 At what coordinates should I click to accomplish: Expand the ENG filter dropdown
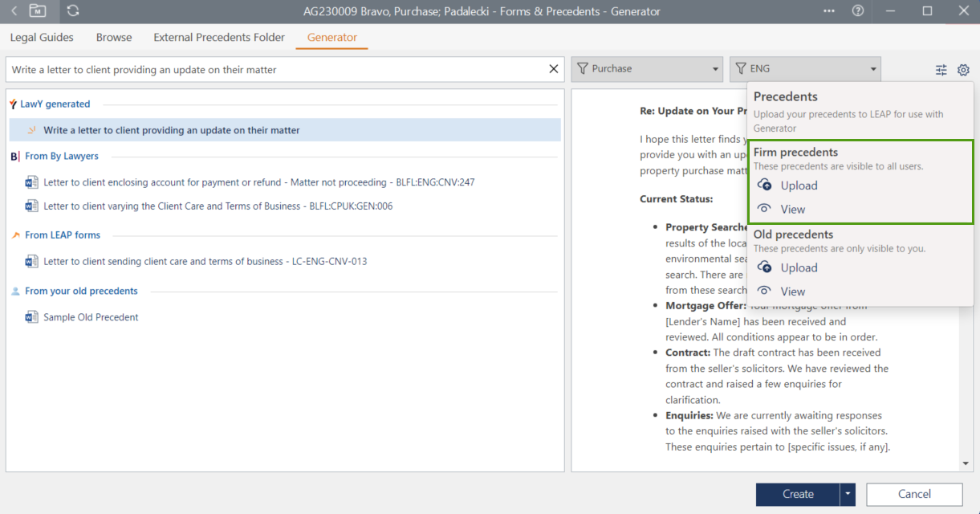tap(872, 69)
